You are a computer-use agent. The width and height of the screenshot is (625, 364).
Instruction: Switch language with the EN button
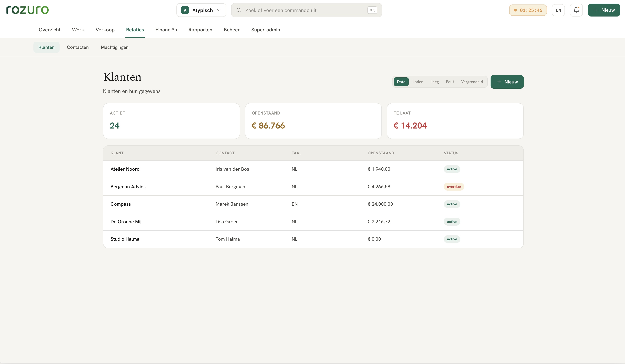click(x=558, y=10)
